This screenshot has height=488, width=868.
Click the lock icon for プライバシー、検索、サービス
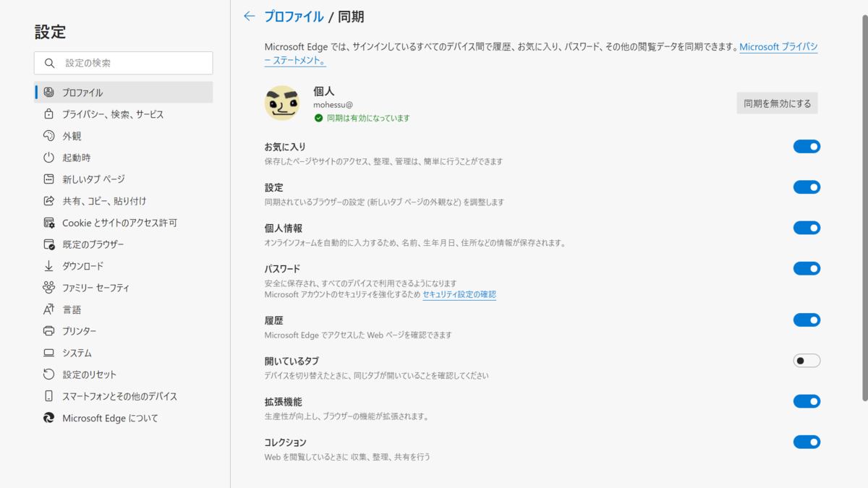coord(48,114)
